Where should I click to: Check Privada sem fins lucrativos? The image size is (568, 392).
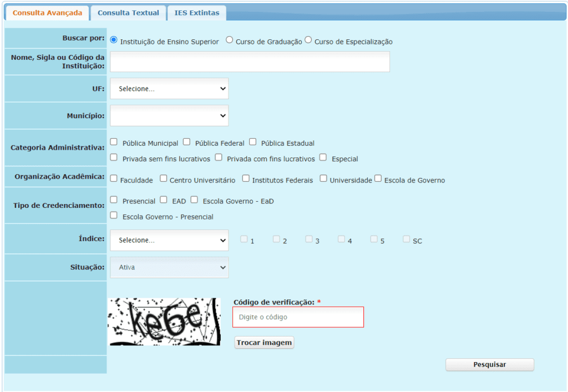coord(114,157)
